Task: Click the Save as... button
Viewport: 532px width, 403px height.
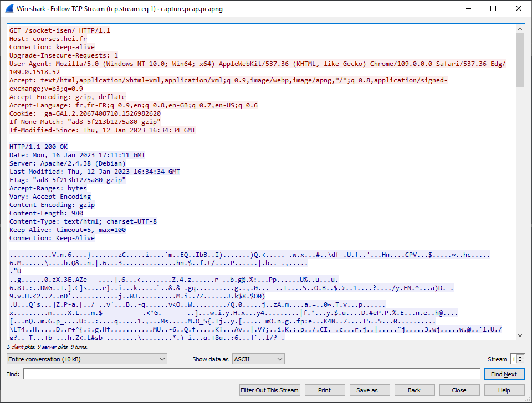Action: pos(370,390)
